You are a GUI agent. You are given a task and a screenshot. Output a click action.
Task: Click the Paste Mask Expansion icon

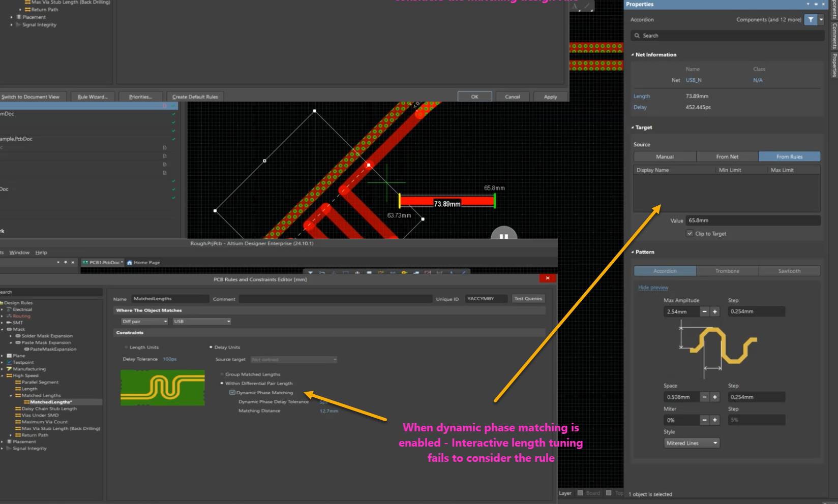(18, 342)
